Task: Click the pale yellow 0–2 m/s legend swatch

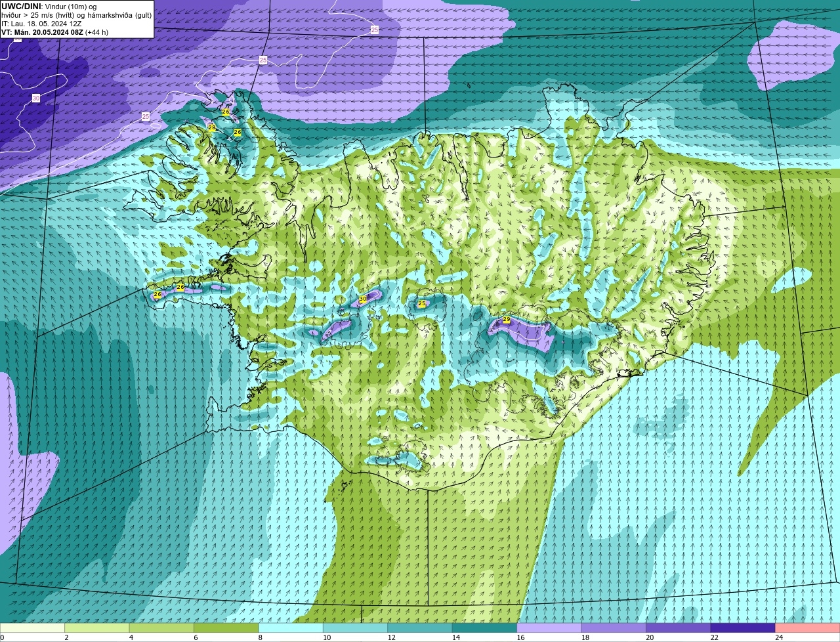Action: 32,628
